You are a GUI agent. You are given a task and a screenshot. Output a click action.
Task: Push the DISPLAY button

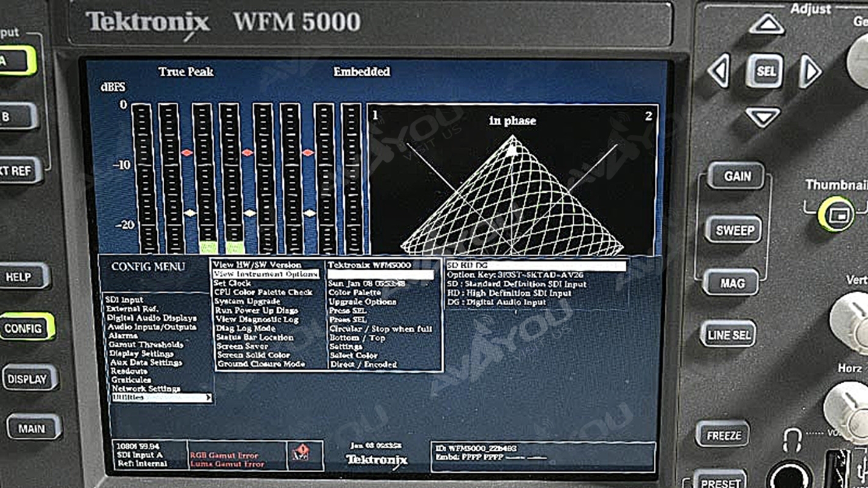29,379
